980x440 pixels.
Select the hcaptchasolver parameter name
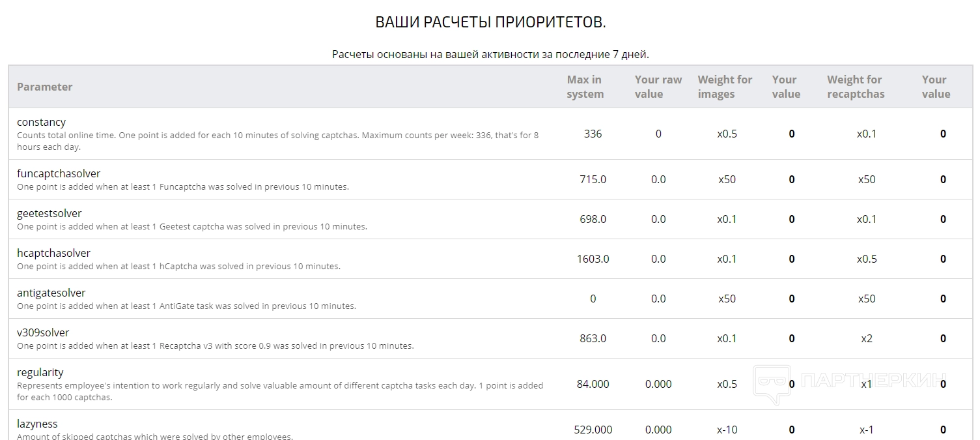(53, 253)
